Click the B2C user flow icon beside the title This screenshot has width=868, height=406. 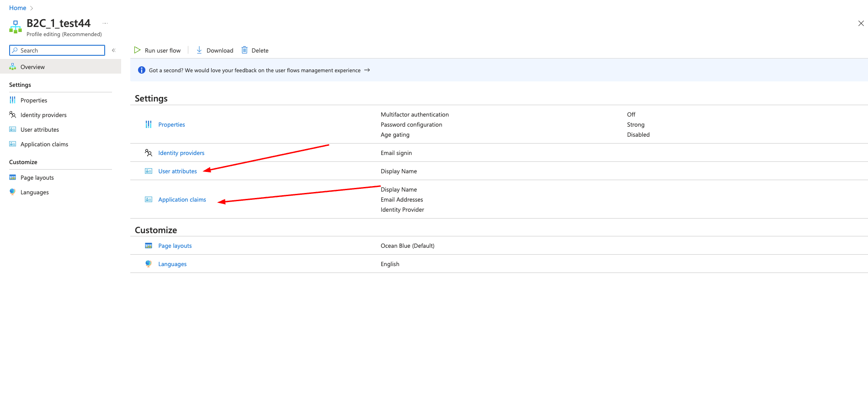(16, 27)
